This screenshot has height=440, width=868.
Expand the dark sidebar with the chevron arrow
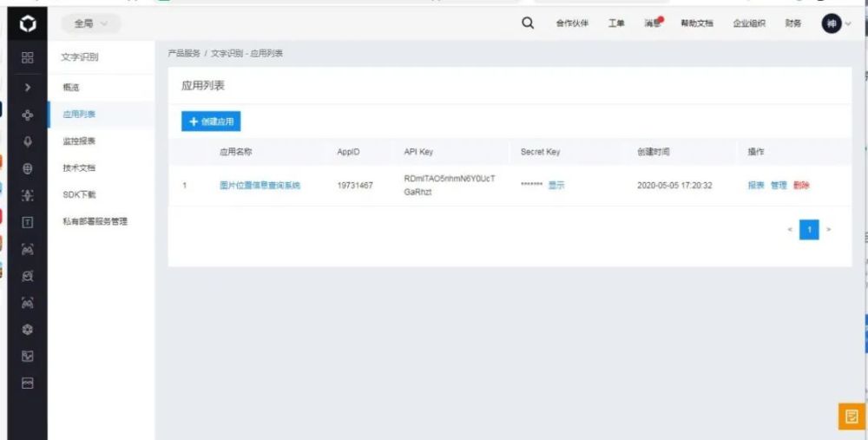pos(28,88)
